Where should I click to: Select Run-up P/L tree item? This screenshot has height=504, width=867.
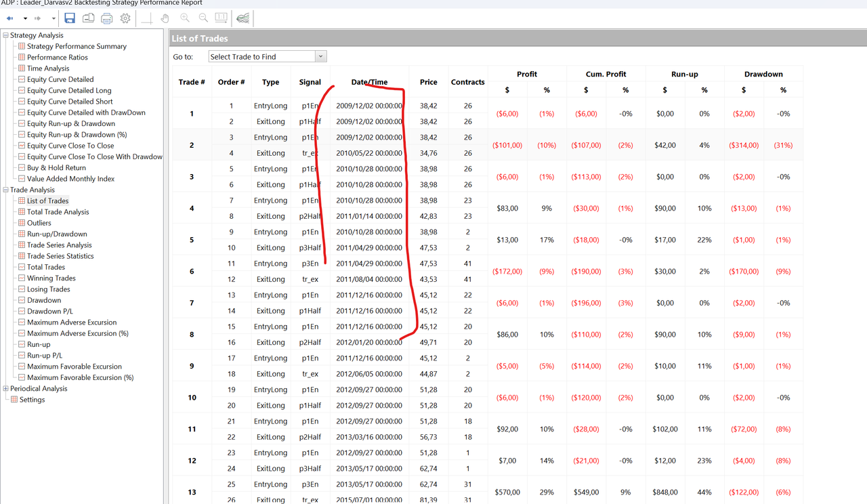[45, 356]
